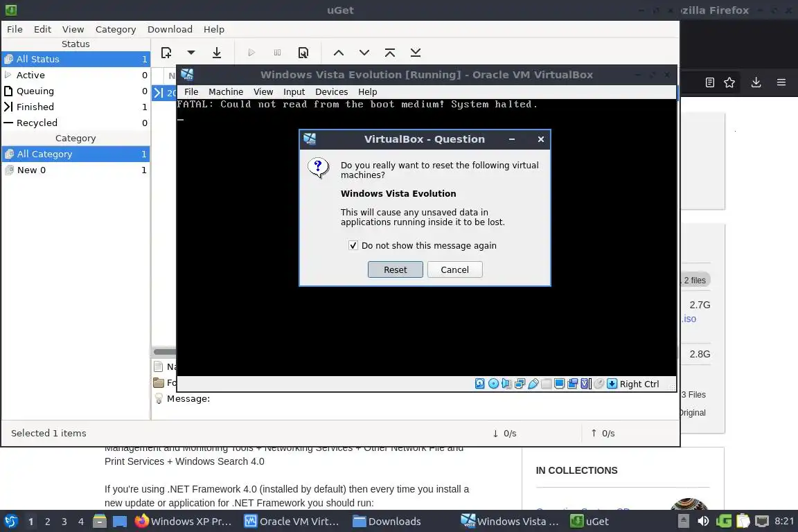Click the uGet new download icon

(166, 53)
